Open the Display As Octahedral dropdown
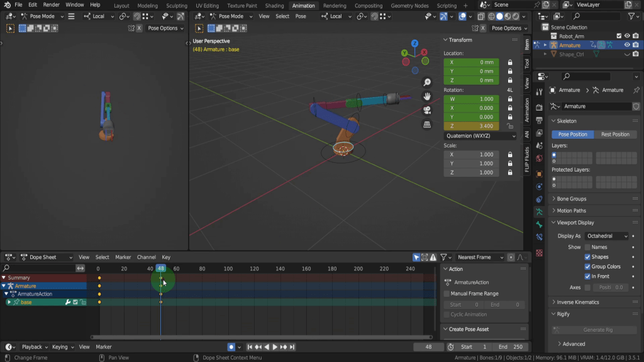Screen dimensions: 644x362 click(606, 236)
